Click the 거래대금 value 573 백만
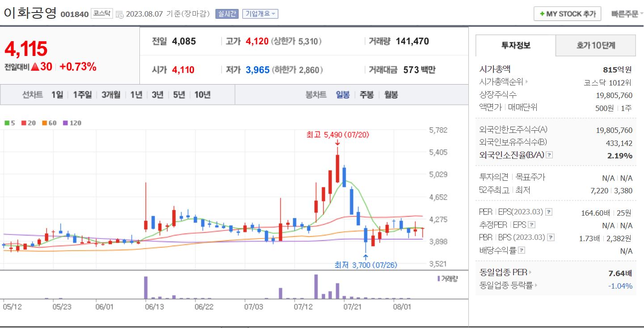Image resolution: width=644 pixels, height=328 pixels. pos(419,70)
